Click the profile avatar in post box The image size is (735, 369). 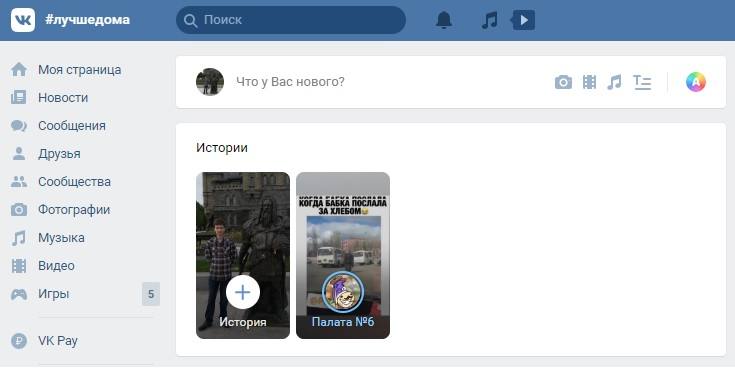[210, 82]
